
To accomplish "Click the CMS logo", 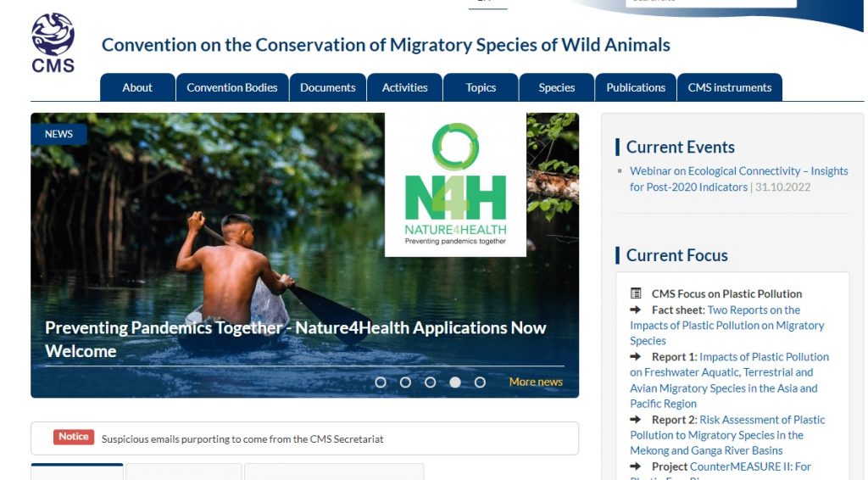I will pos(53,42).
